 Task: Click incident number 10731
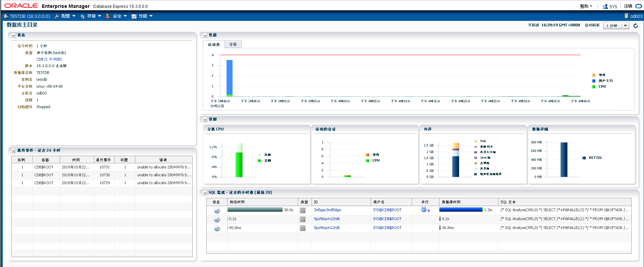point(105,167)
